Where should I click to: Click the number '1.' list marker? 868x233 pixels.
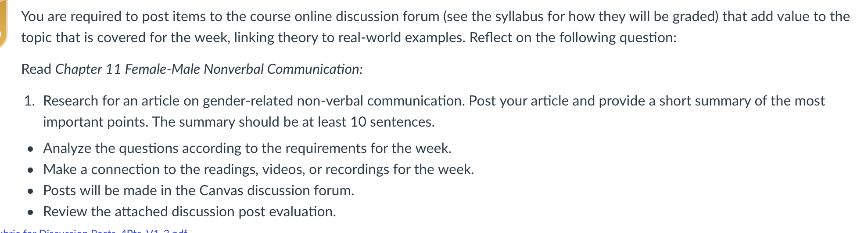[x=29, y=101]
